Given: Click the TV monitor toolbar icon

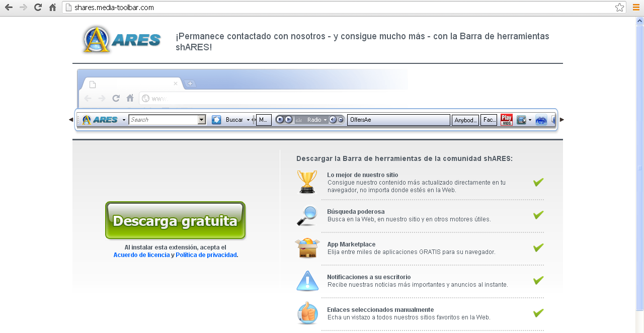Looking at the screenshot, I should [x=521, y=120].
